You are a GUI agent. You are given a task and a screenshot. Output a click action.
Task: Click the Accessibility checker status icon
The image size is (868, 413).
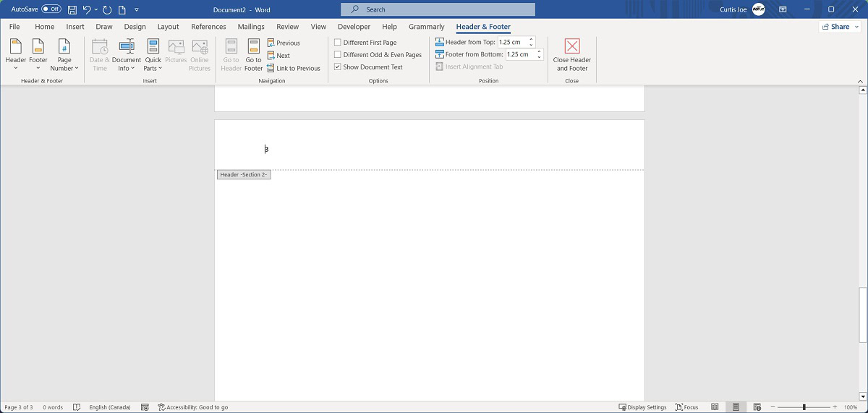[x=161, y=407]
